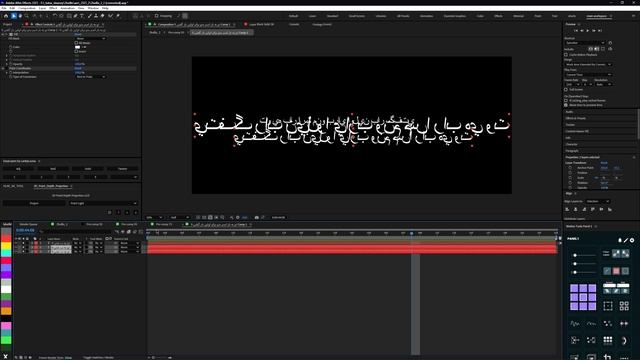Toggle Include video icon in Preview panel
The height and width of the screenshot is (360, 640).
point(591,49)
